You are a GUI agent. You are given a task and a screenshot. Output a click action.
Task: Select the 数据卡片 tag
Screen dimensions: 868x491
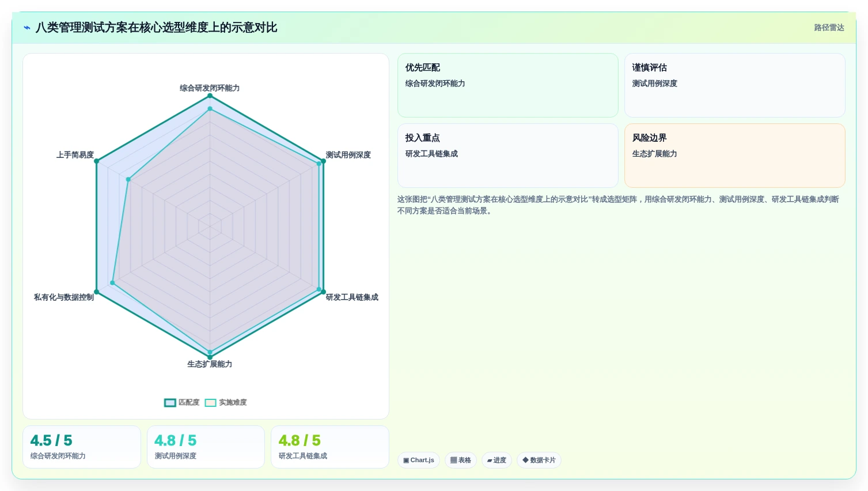(539, 460)
